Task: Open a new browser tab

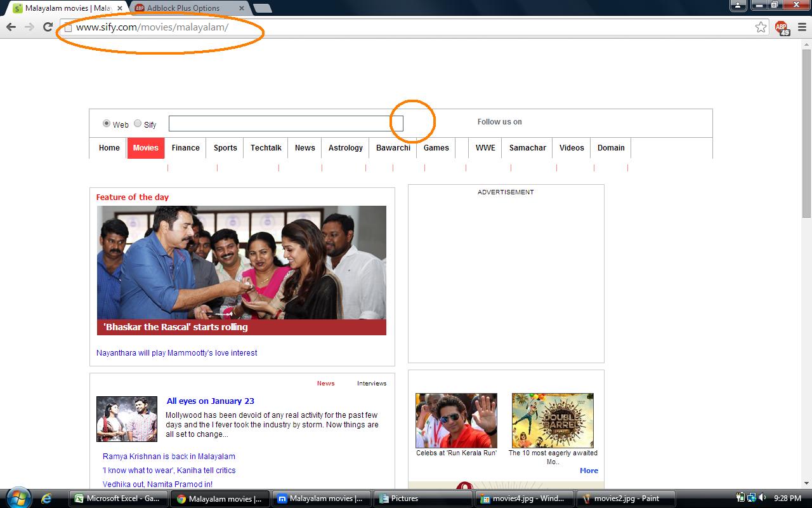Action: tap(262, 8)
